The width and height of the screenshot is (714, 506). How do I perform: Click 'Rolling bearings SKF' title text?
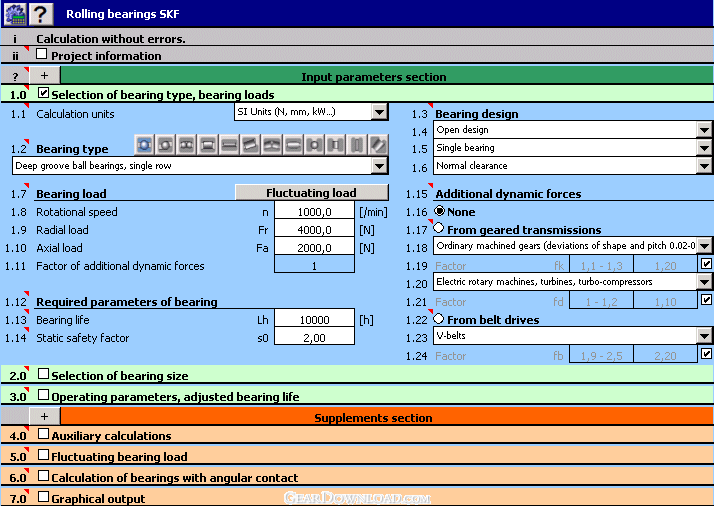pos(123,14)
